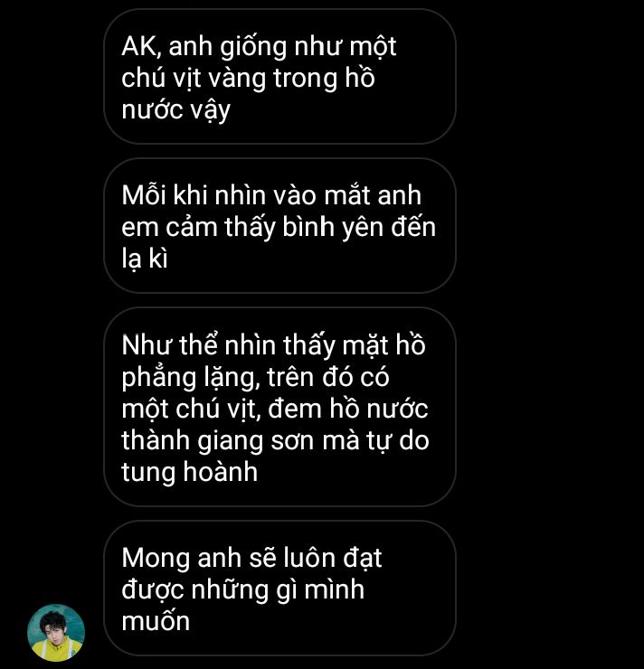Click the word "Mong" in the last message
Screen dimensions: 644x669
[156, 559]
